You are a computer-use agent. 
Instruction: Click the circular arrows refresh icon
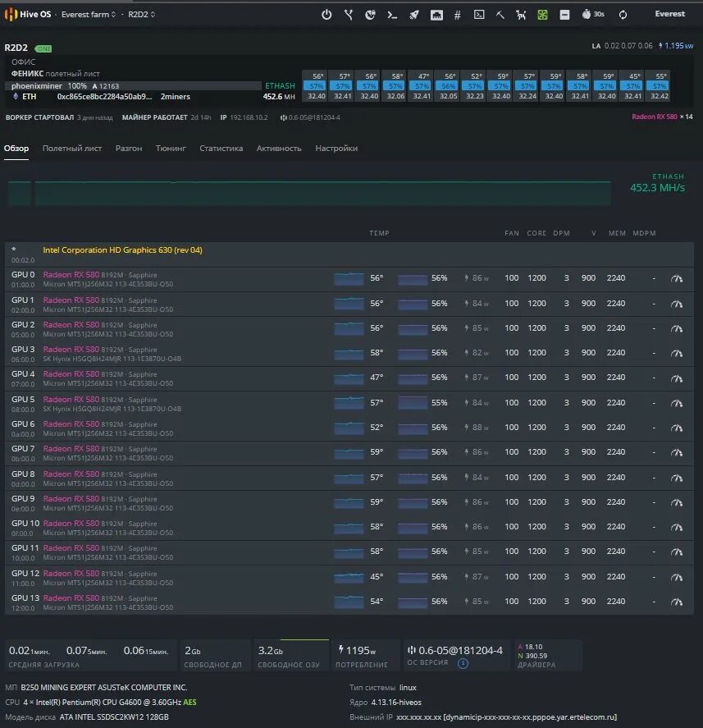623,15
